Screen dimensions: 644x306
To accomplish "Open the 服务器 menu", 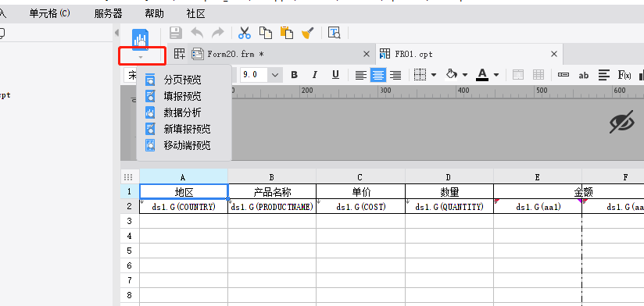I will click(109, 14).
